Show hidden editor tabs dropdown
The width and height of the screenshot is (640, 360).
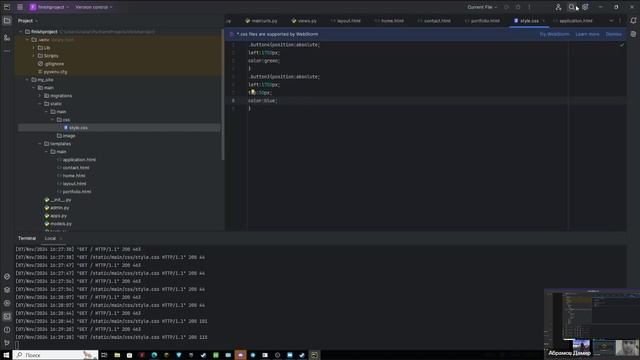[x=611, y=20]
